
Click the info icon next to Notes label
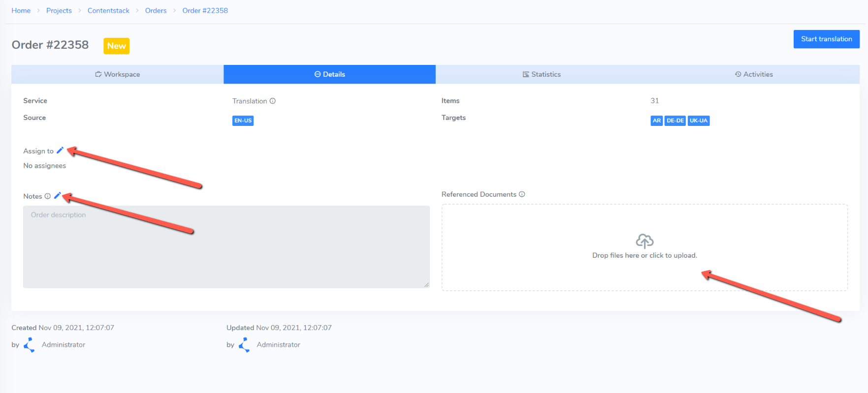[x=47, y=196]
